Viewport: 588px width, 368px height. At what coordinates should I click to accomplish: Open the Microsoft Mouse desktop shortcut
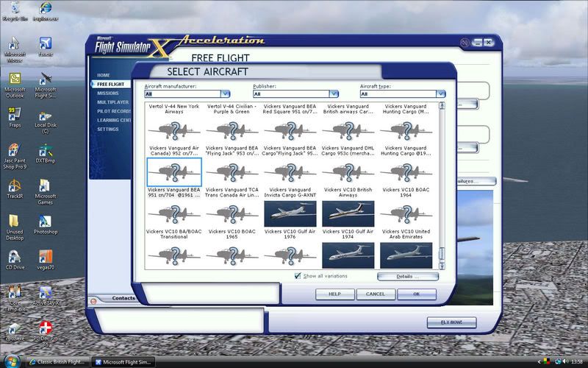[15, 49]
